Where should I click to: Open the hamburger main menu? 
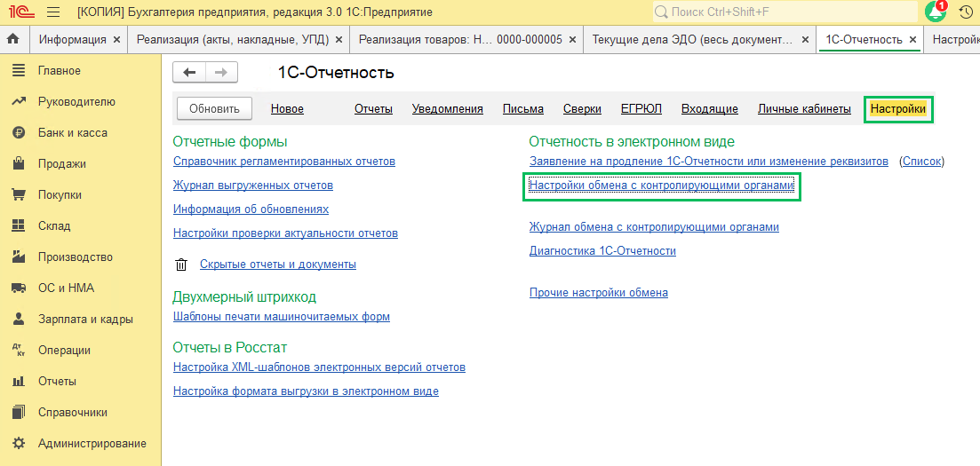(54, 12)
